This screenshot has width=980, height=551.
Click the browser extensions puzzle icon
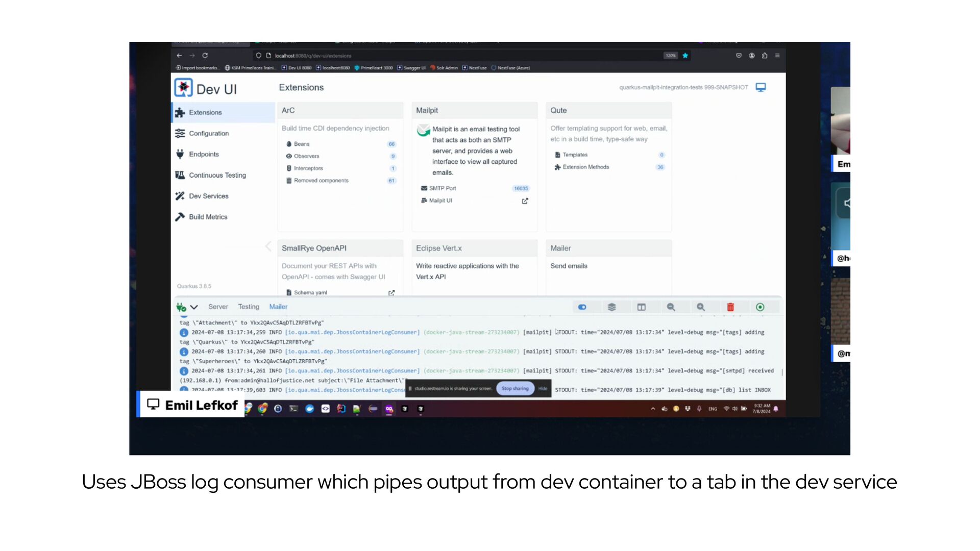765,56
